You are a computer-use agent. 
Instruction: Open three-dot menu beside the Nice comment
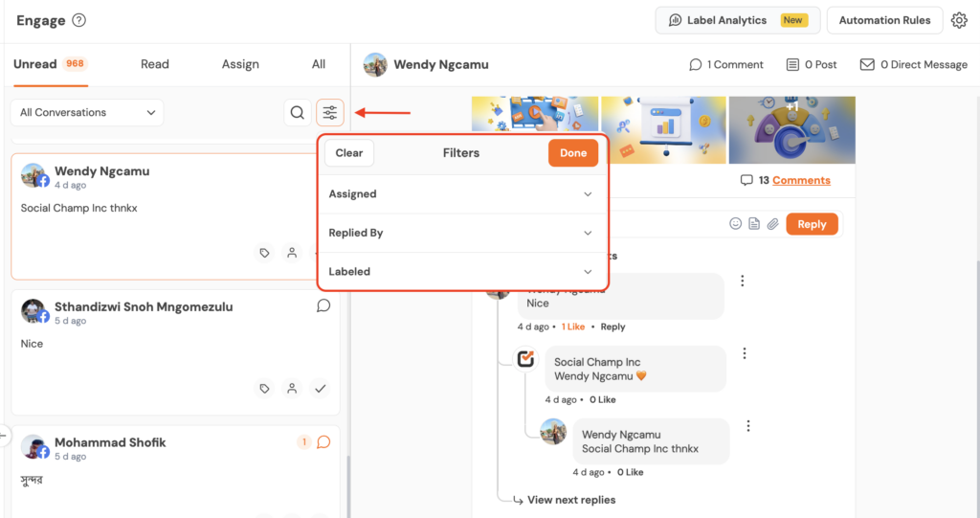coord(743,282)
